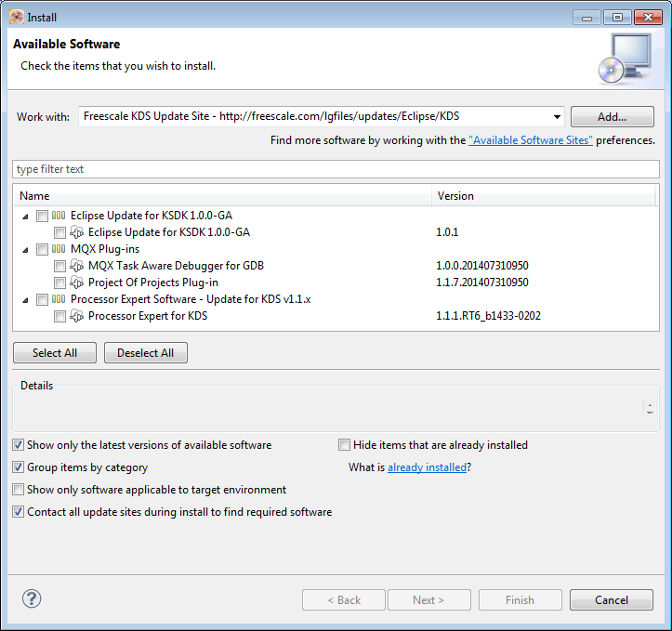Viewport: 672px width, 631px height.
Task: Check Processor Expert for KDS checkbox
Action: point(59,317)
